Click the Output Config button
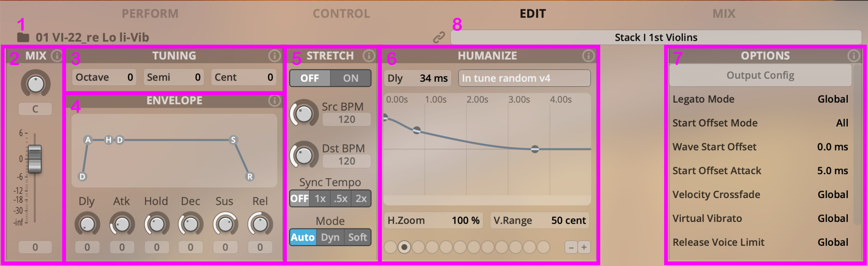The width and height of the screenshot is (868, 266). (760, 75)
